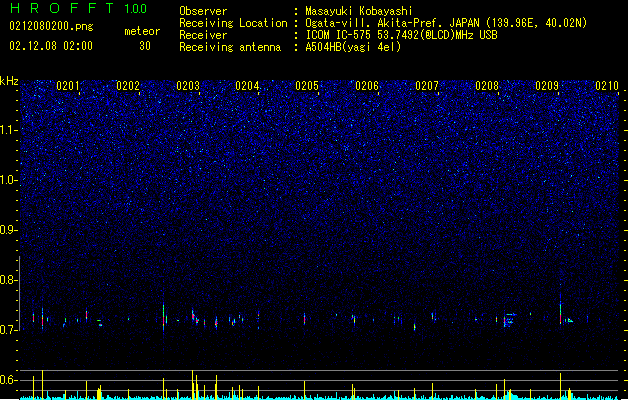The width and height of the screenshot is (629, 400).
Task: Click the Receiving Location label
Action: click(233, 23)
